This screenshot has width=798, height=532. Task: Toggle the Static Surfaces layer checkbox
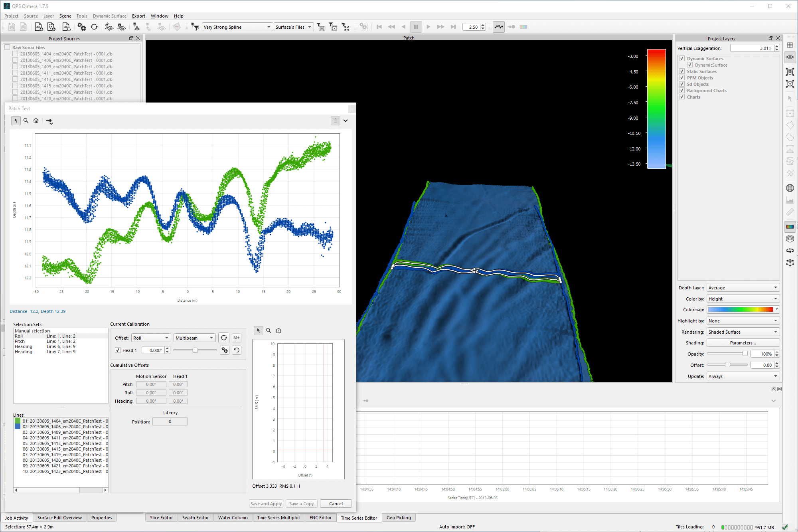[682, 71]
